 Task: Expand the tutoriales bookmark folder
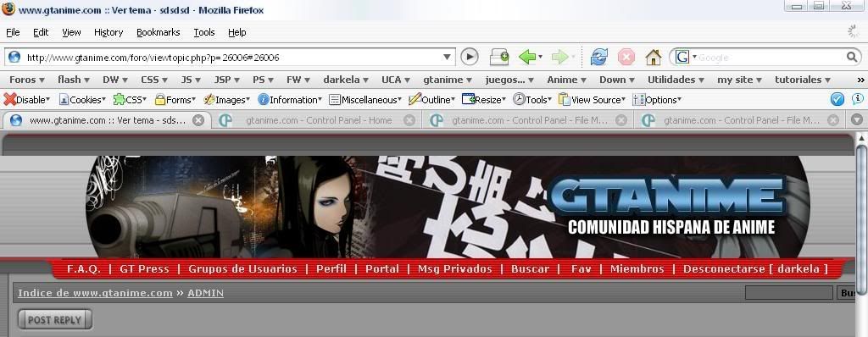[803, 80]
